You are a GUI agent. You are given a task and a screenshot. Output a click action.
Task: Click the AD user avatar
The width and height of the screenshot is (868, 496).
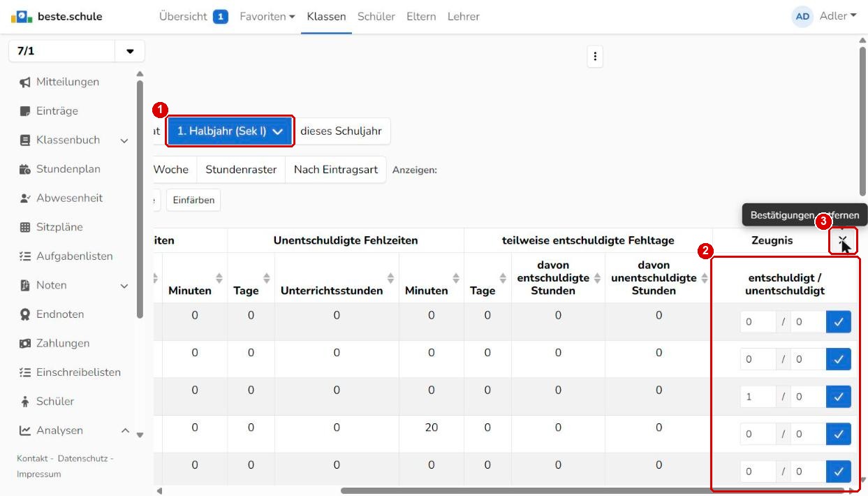click(802, 17)
